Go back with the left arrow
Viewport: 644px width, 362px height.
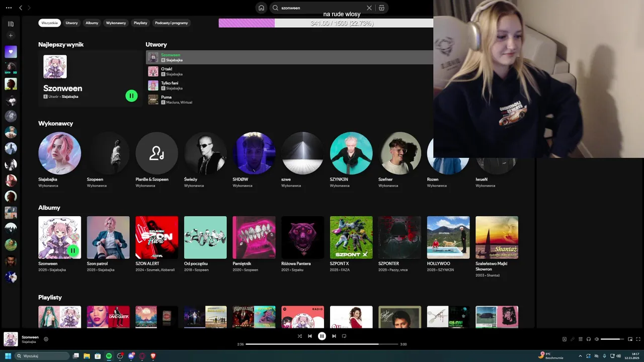pyautogui.click(x=21, y=8)
